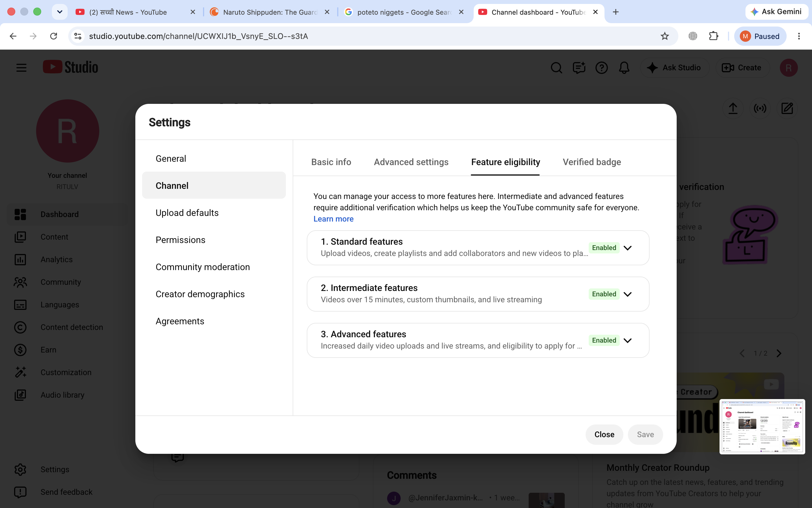This screenshot has width=812, height=508.
Task: Click the Go live broadcast icon
Action: (760, 109)
